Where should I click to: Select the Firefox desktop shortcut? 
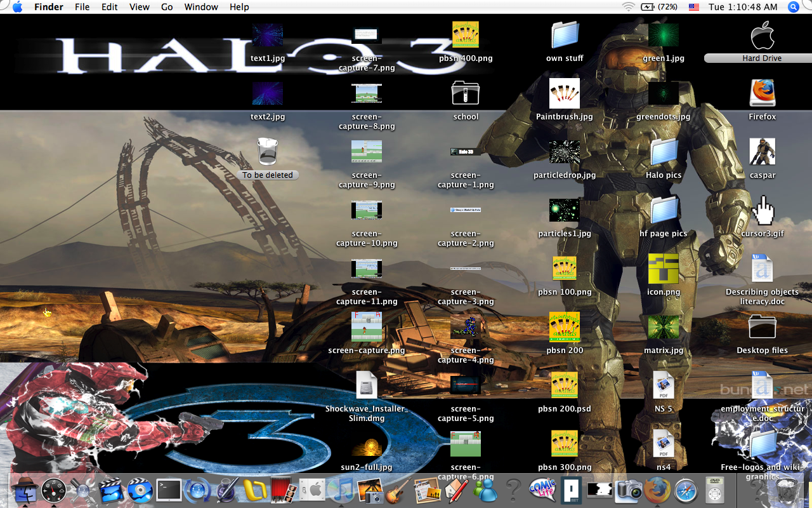(763, 94)
